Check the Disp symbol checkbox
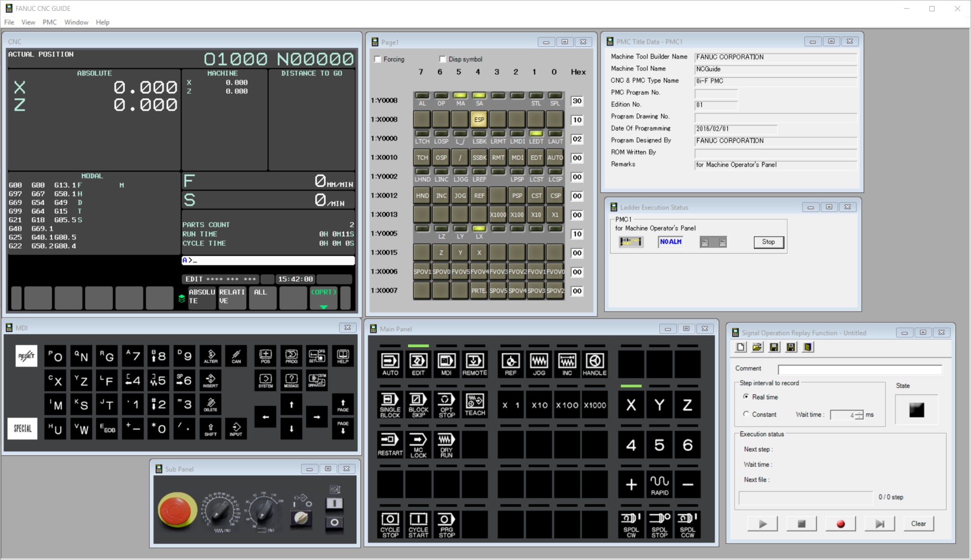The image size is (971, 560). 443,59
